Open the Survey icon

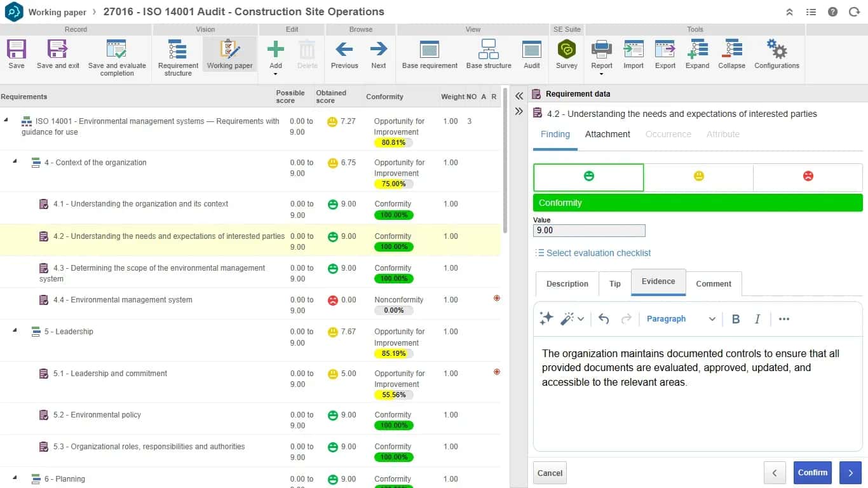(x=567, y=50)
